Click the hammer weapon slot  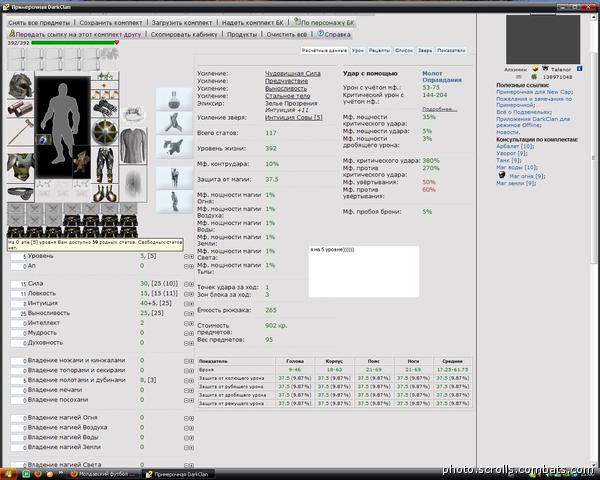20,132
